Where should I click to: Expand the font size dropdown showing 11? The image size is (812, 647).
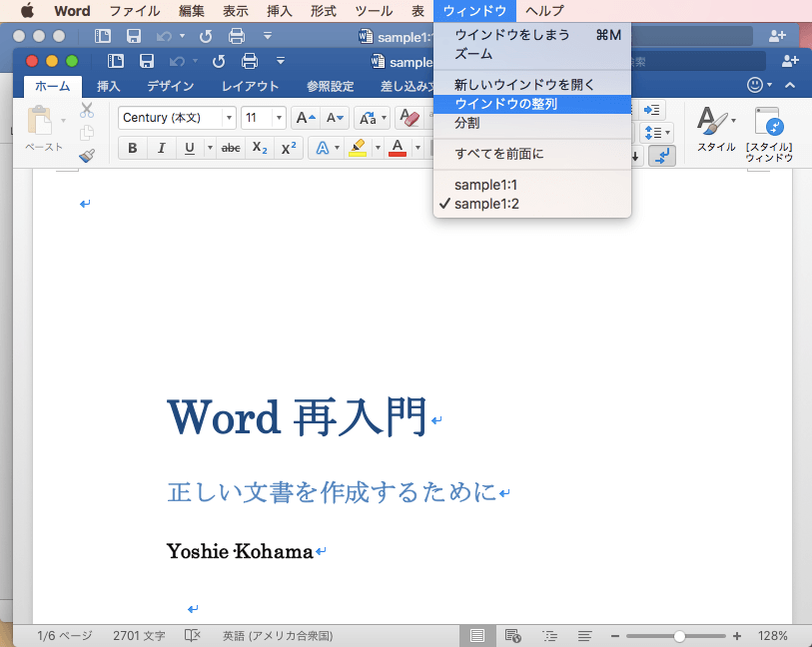coord(278,118)
